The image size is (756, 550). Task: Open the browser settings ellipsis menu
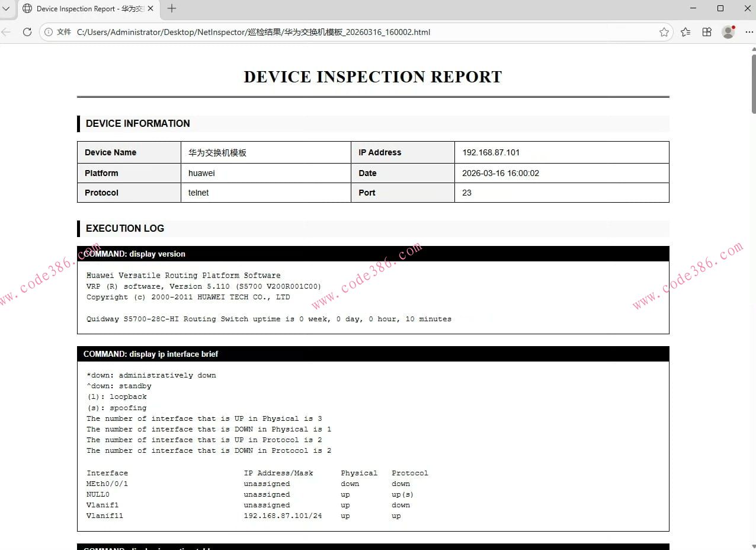click(x=748, y=32)
